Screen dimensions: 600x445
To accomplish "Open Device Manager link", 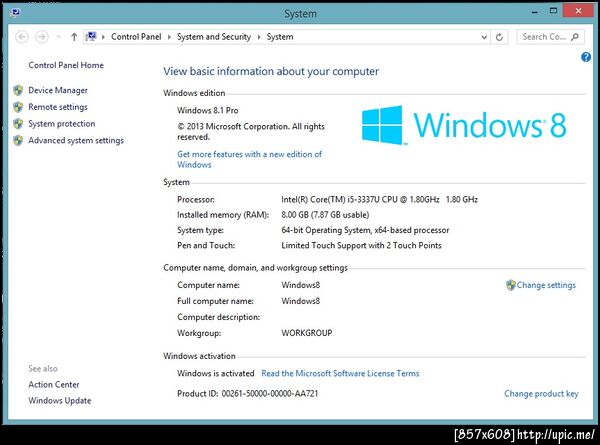I will [x=58, y=90].
